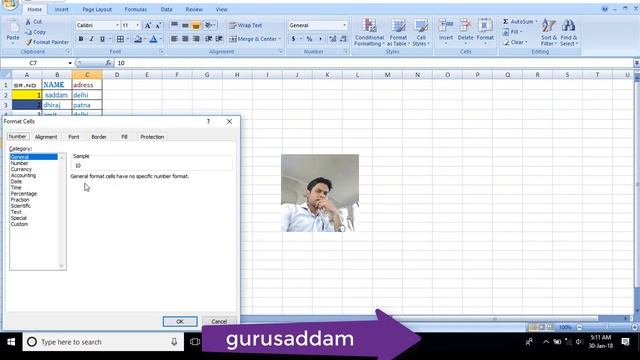Click the Cut scissors icon
640x360 pixels.
[28, 22]
